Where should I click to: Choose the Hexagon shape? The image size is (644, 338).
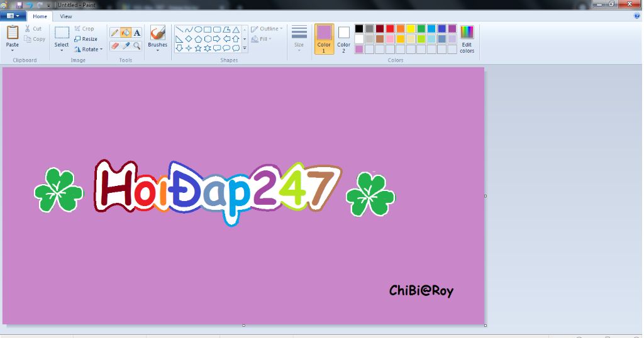tap(208, 39)
